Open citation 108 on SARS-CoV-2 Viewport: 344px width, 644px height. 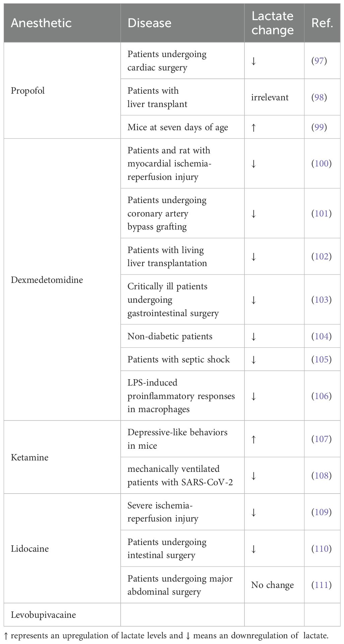point(321,476)
